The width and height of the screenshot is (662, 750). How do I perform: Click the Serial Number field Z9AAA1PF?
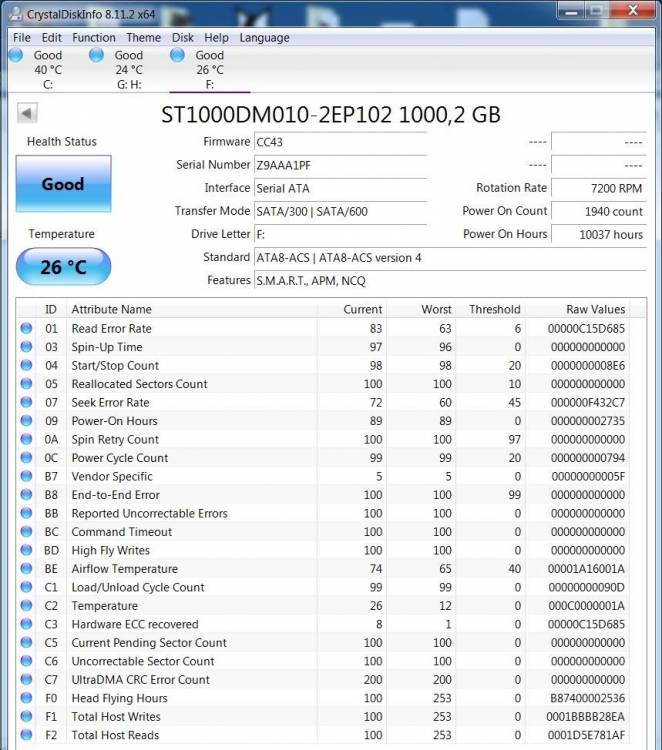coord(340,165)
